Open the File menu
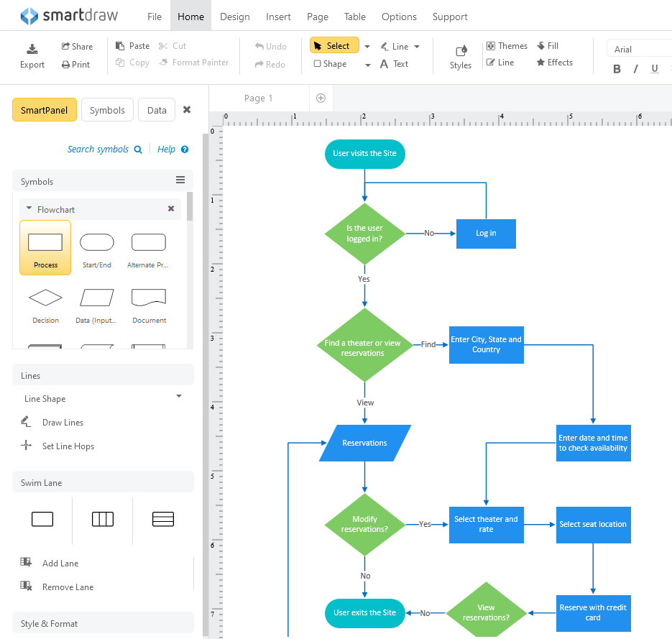672x639 pixels. [155, 17]
